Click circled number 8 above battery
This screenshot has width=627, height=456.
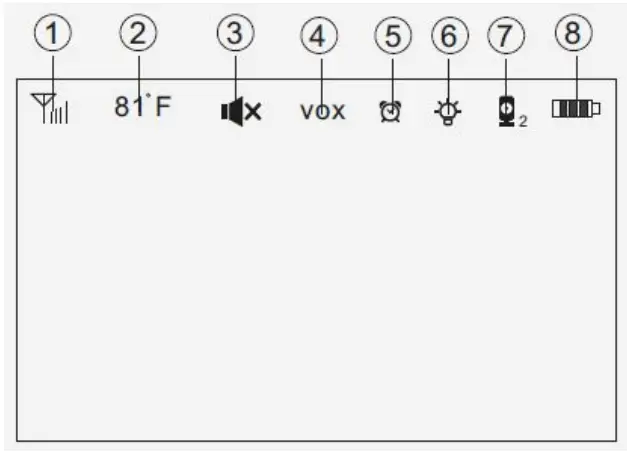tap(572, 33)
